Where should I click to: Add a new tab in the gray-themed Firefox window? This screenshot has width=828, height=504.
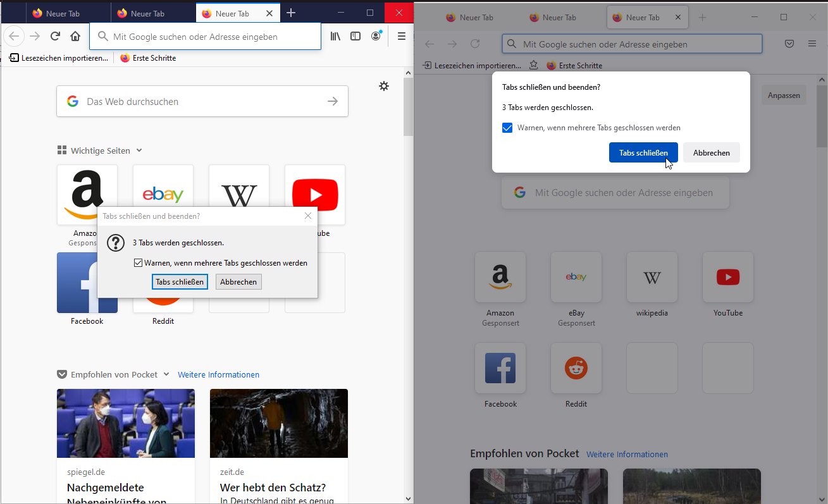click(x=702, y=17)
